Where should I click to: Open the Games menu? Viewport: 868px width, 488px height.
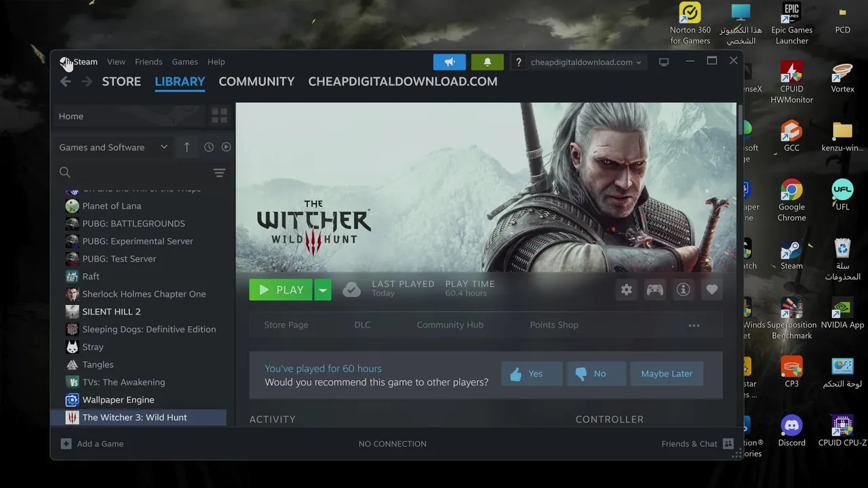185,62
